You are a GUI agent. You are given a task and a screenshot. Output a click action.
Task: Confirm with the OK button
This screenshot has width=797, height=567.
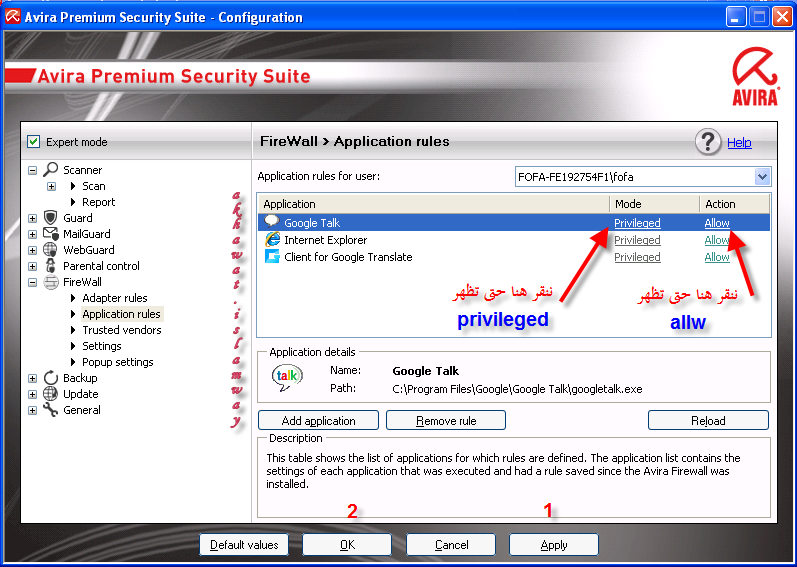347,545
